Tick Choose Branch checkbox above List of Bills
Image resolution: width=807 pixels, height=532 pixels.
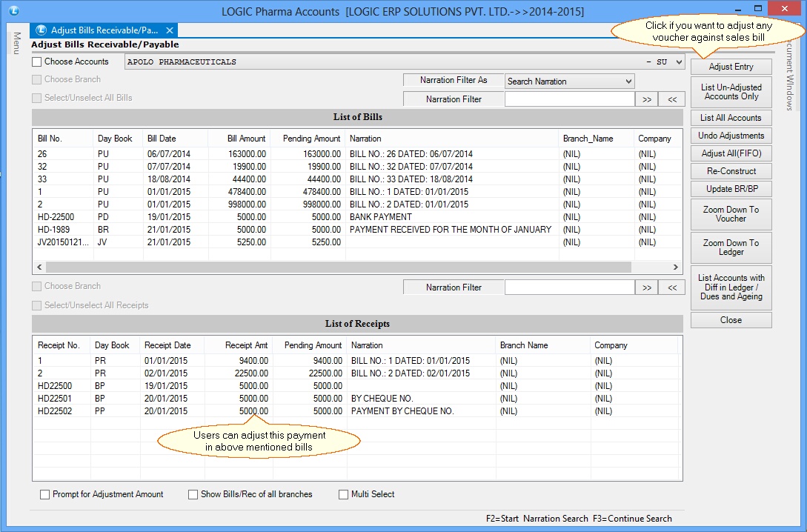click(36, 80)
